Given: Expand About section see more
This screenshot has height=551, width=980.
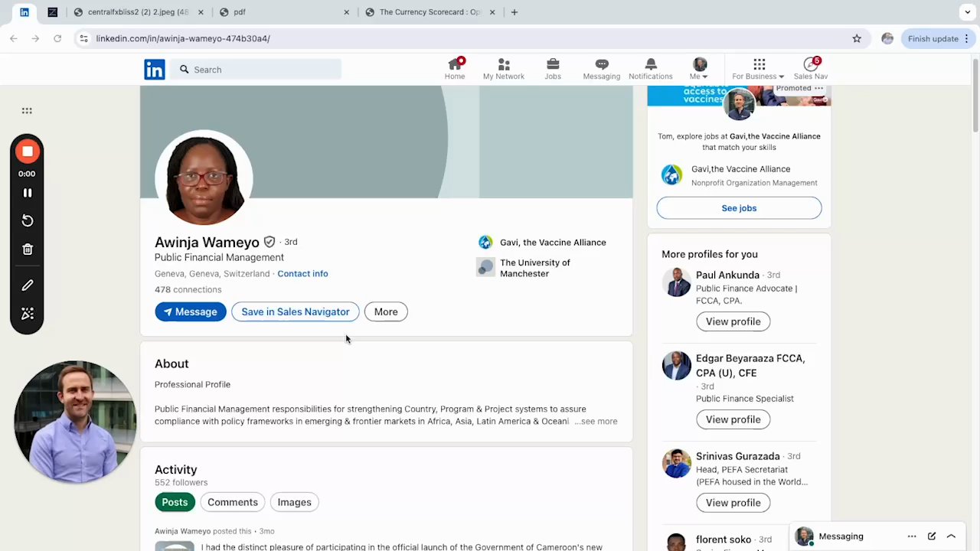Looking at the screenshot, I should (x=596, y=421).
